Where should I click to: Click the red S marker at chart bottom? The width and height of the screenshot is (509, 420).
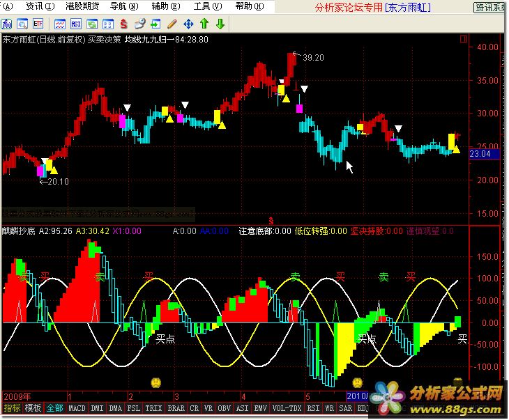tap(271, 221)
